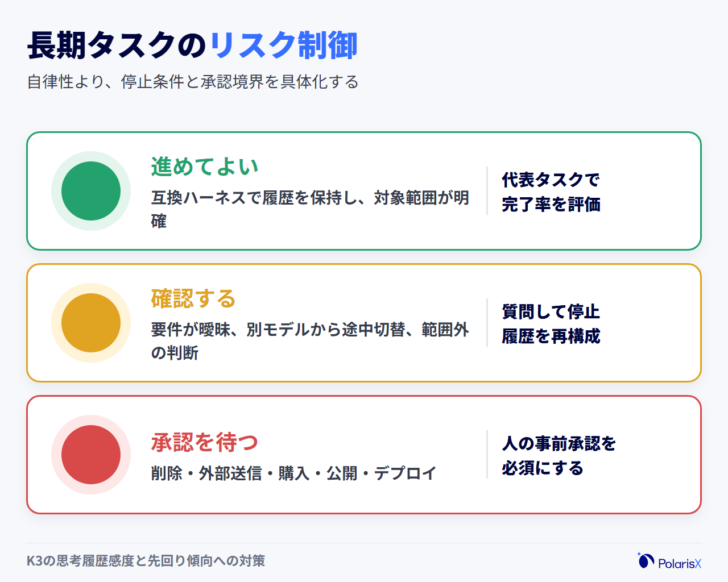Click the footer K3の思考履歴感度 text
Image resolution: width=728 pixels, height=582 pixels.
tap(146, 560)
